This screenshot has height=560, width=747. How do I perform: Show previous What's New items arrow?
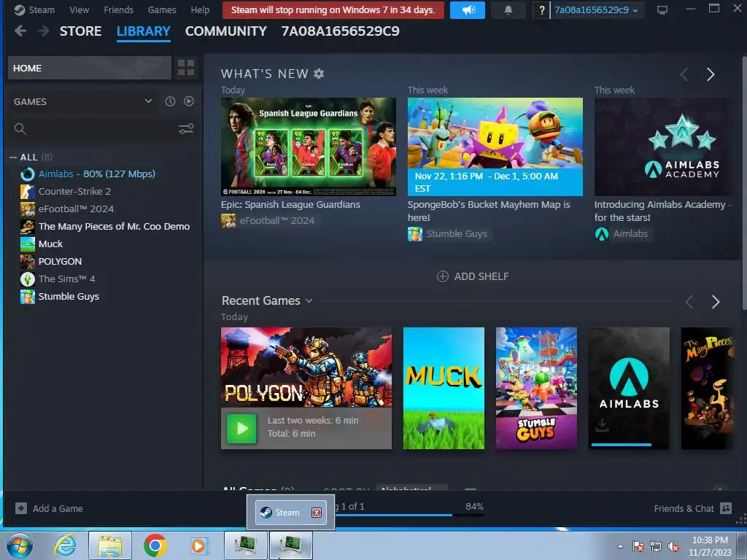click(684, 74)
